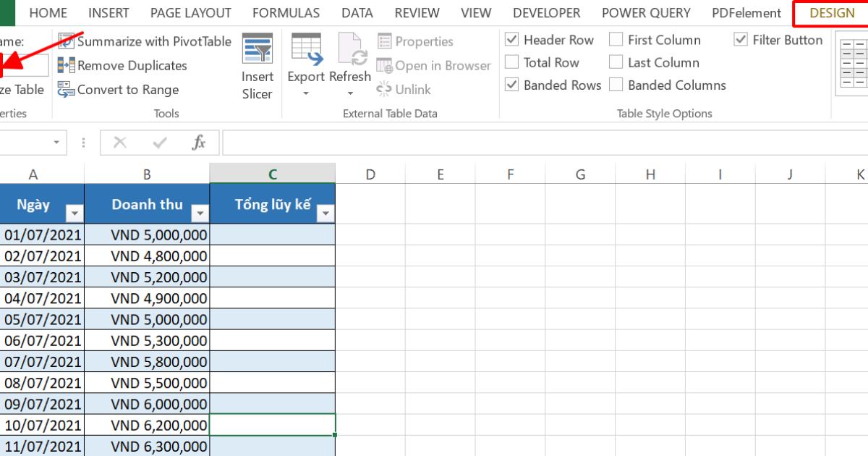This screenshot has height=456, width=868.
Task: Check the Last Column checkbox
Action: click(616, 62)
